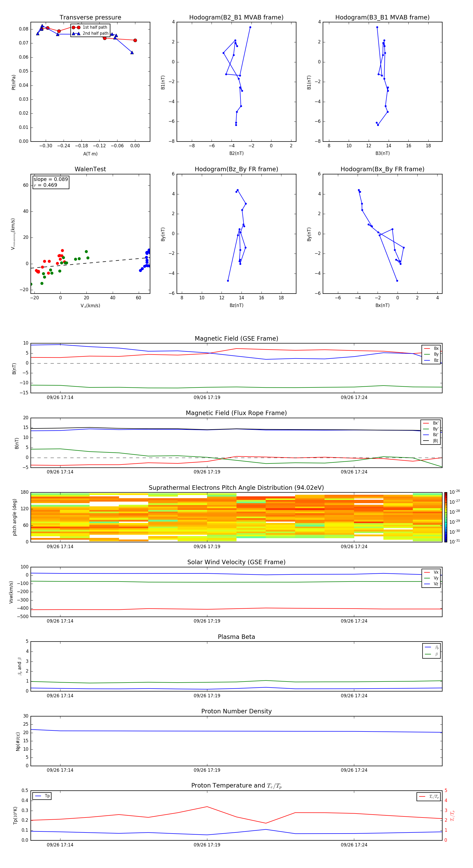
Task: Click the pitch angle colorbar
Action: pyautogui.click(x=446, y=517)
